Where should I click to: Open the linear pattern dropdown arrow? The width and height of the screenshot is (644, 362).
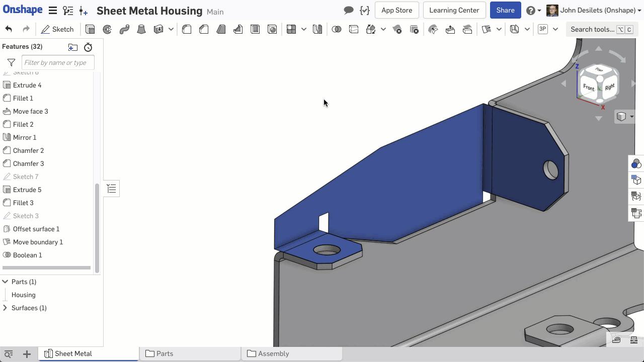coord(304,29)
